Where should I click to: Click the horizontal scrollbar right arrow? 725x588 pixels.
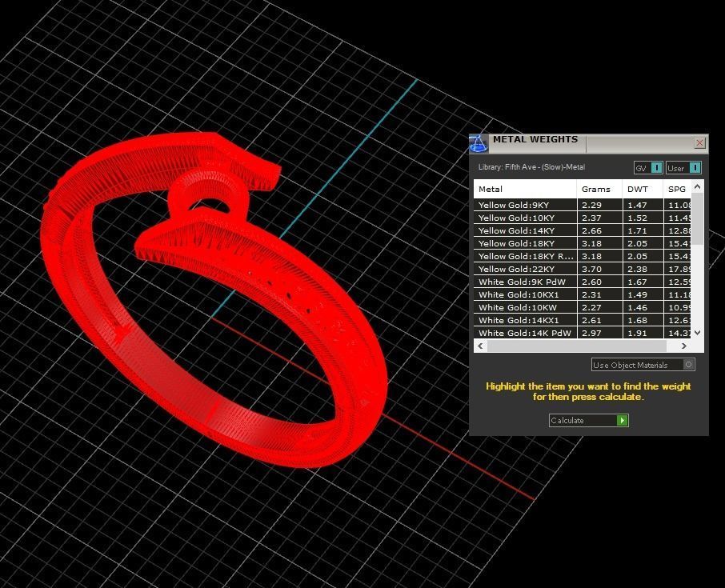(x=684, y=346)
